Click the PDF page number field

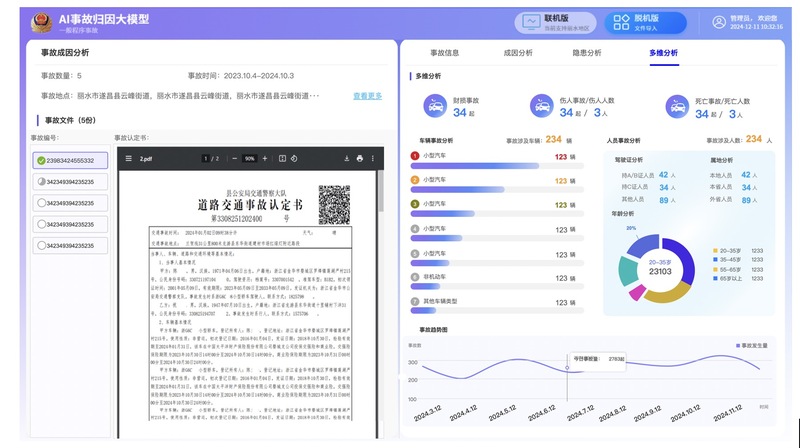[206, 159]
